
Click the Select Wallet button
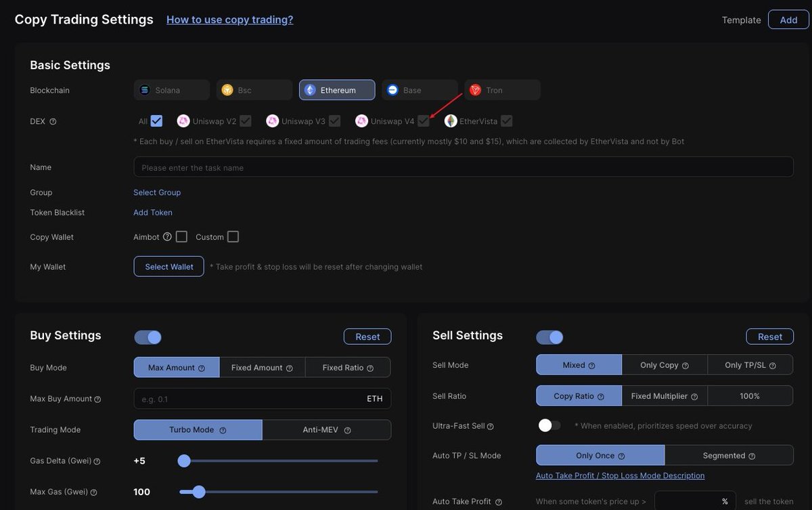click(168, 266)
